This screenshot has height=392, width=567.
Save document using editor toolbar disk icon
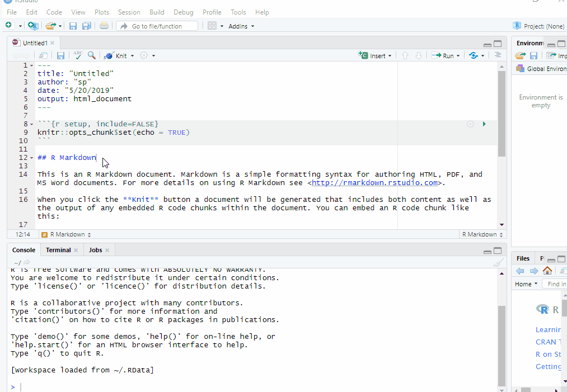pos(61,55)
